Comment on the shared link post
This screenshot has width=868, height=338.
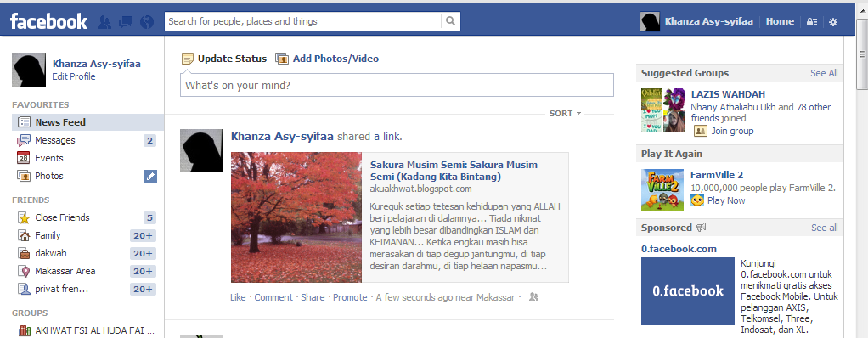coord(273,297)
